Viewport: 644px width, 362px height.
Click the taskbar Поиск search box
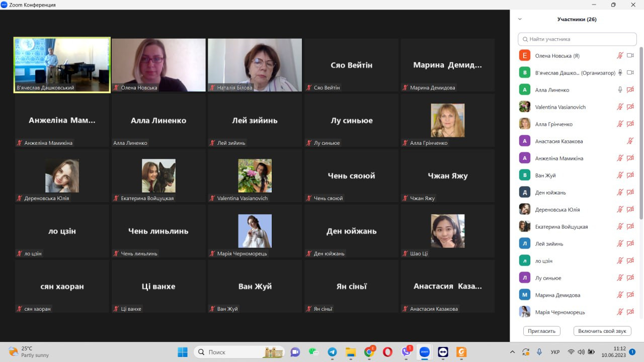click(239, 352)
